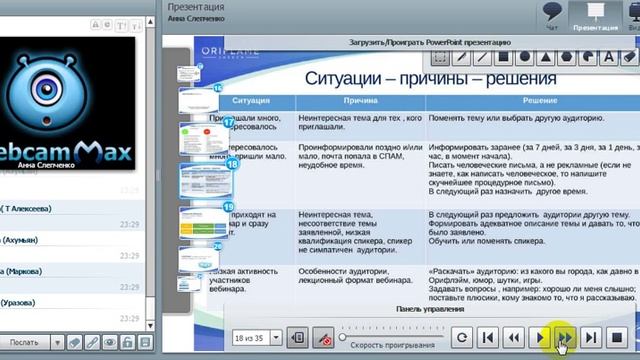
Task: Click the playback speed slider handle
Action: coord(342,337)
